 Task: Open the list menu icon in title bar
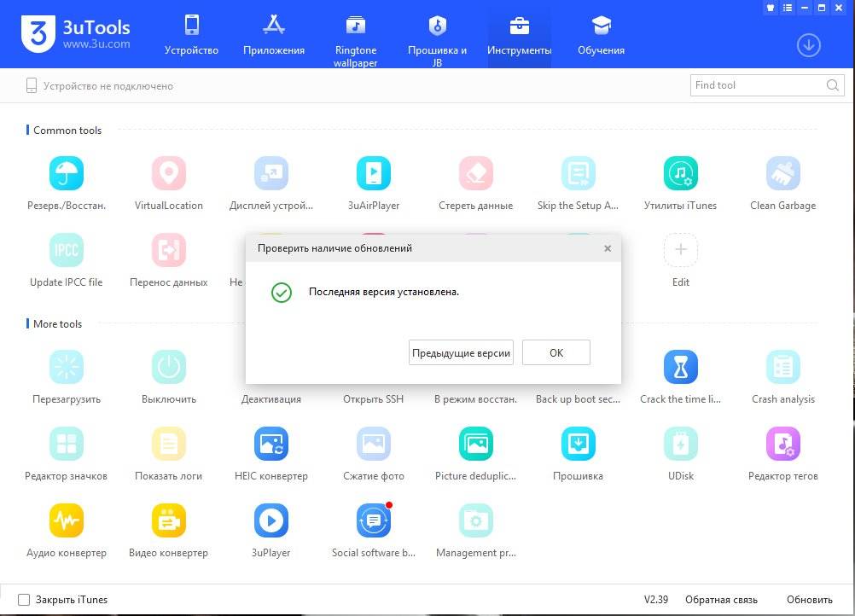click(x=788, y=8)
